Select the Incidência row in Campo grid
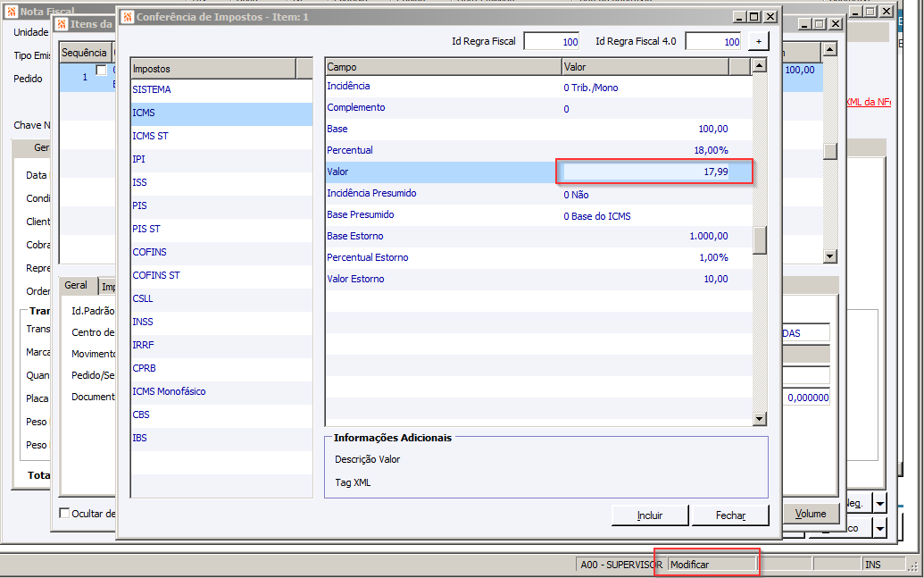Viewport: 924px width, 578px height. tap(538, 87)
